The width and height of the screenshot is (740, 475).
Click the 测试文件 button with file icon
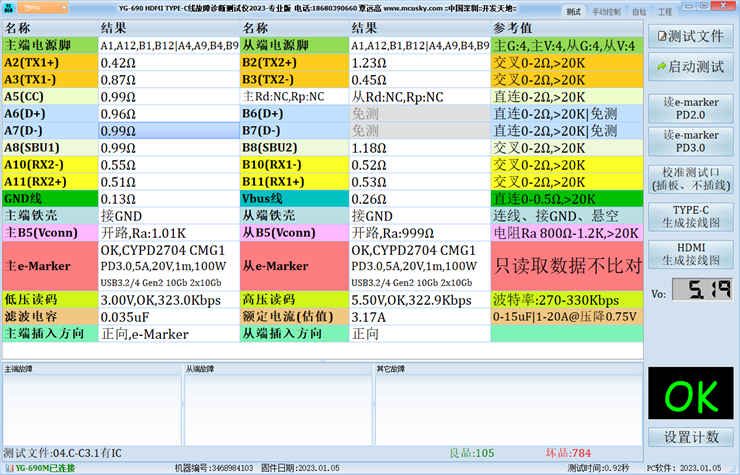(x=688, y=36)
